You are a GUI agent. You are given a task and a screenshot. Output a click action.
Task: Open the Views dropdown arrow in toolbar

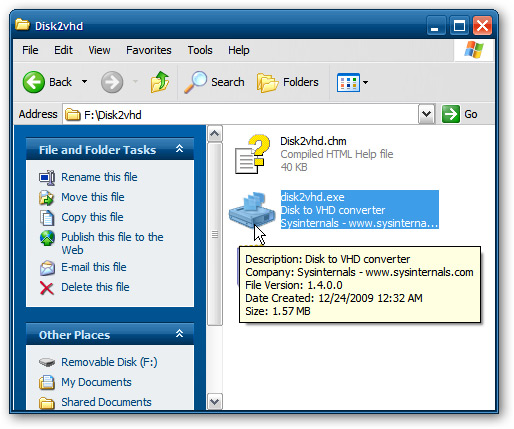pos(366,82)
